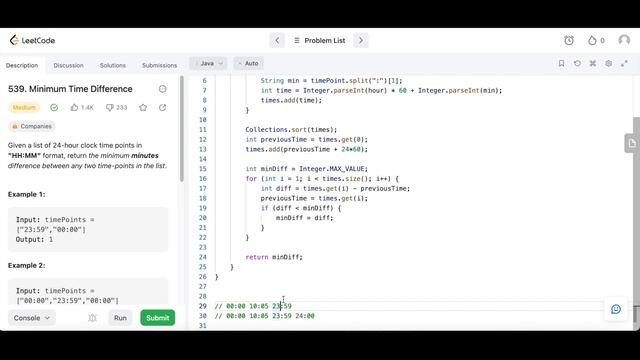Go to the previous problem arrow
The height and width of the screenshot is (360, 640).
click(277, 40)
